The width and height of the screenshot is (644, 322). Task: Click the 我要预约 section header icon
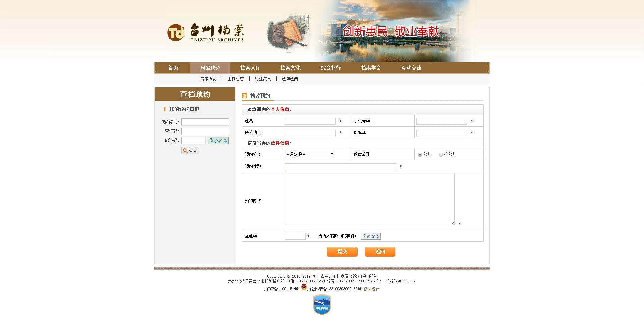(x=244, y=96)
